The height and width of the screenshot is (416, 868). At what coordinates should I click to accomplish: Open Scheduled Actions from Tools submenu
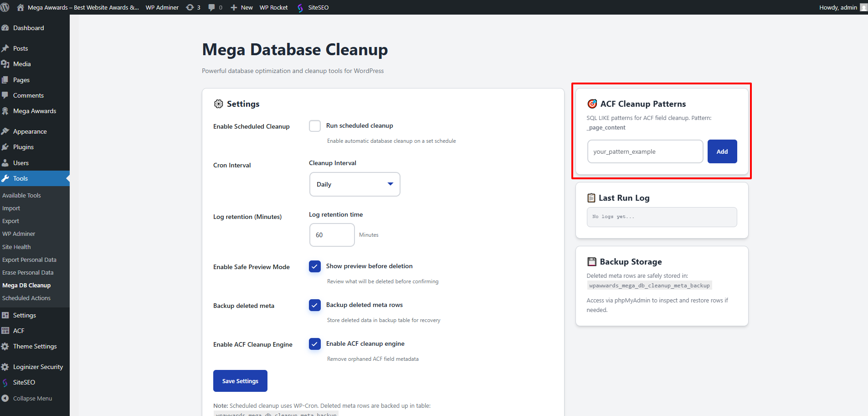[26, 298]
